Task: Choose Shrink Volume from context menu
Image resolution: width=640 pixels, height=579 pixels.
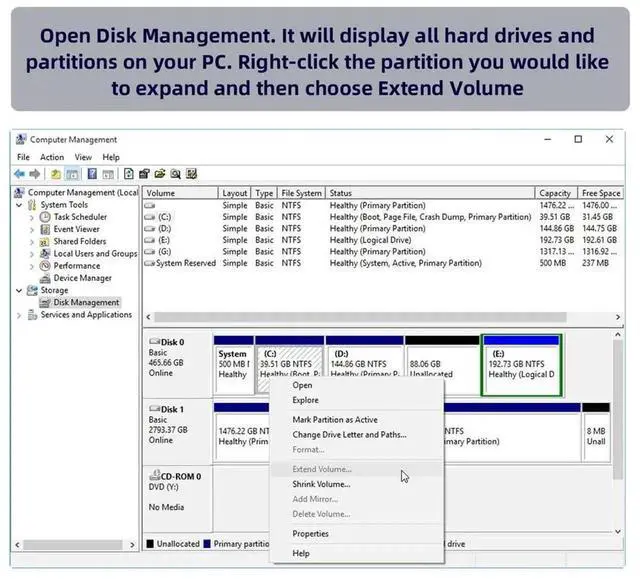Action: coord(320,484)
